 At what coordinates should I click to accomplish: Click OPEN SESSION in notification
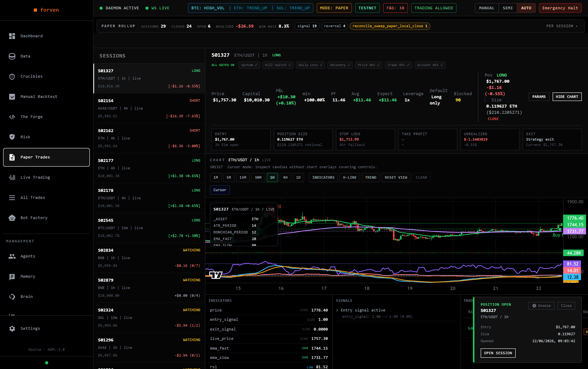pyautogui.click(x=498, y=353)
